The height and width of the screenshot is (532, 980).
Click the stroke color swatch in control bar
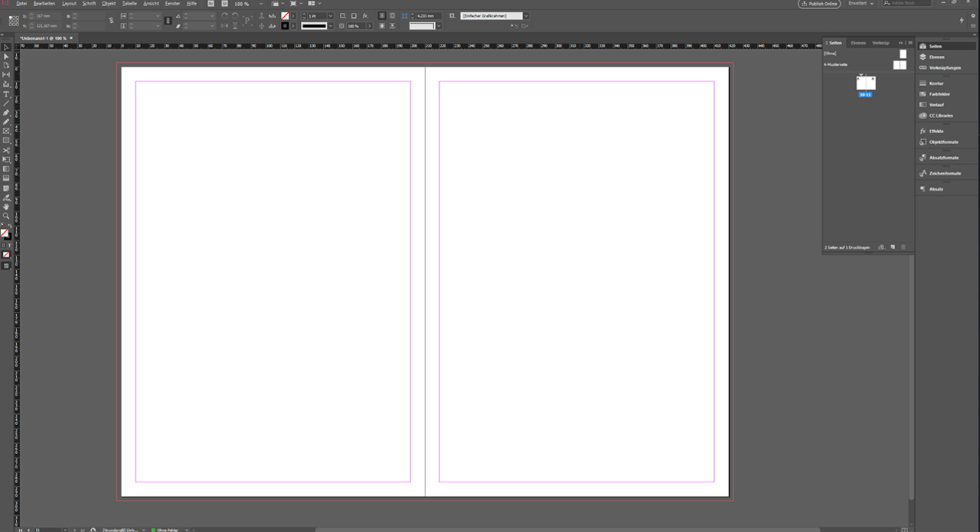tap(285, 26)
